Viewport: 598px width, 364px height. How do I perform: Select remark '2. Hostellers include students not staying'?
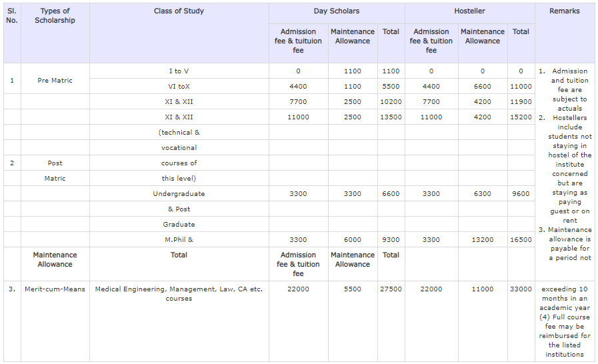(565, 169)
